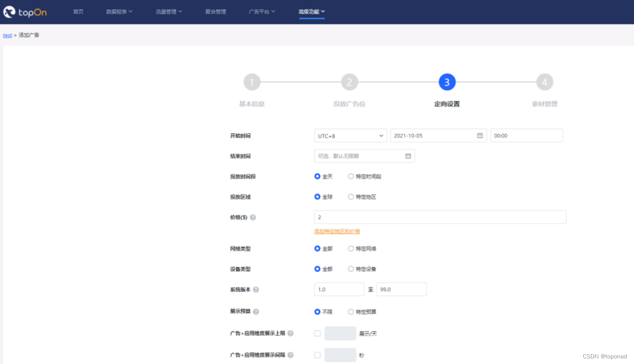Click the start time field 00:00

pos(526,136)
